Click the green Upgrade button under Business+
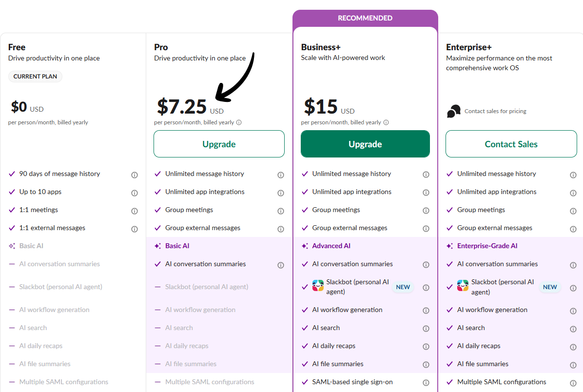Screen dimensions: 583x392 pos(365,144)
